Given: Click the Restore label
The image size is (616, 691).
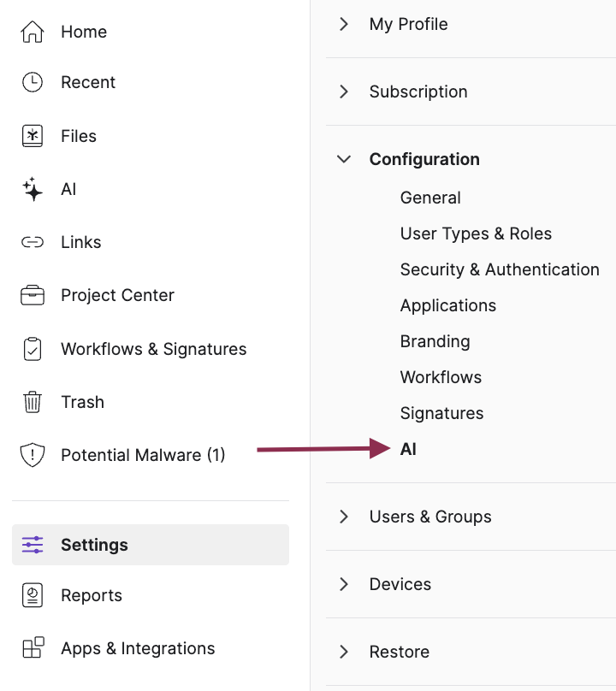Looking at the screenshot, I should pos(399,652).
